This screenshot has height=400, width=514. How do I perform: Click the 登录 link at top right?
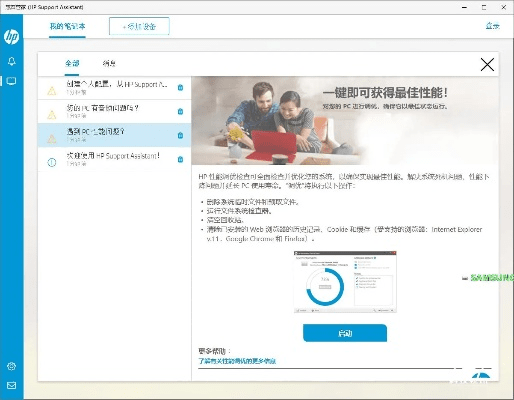tap(492, 26)
